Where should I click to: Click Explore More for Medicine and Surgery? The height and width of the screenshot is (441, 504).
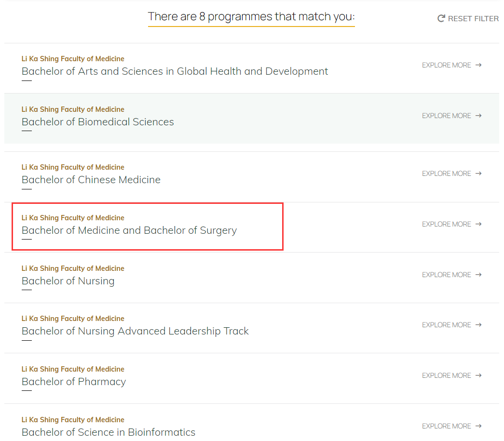(x=446, y=224)
